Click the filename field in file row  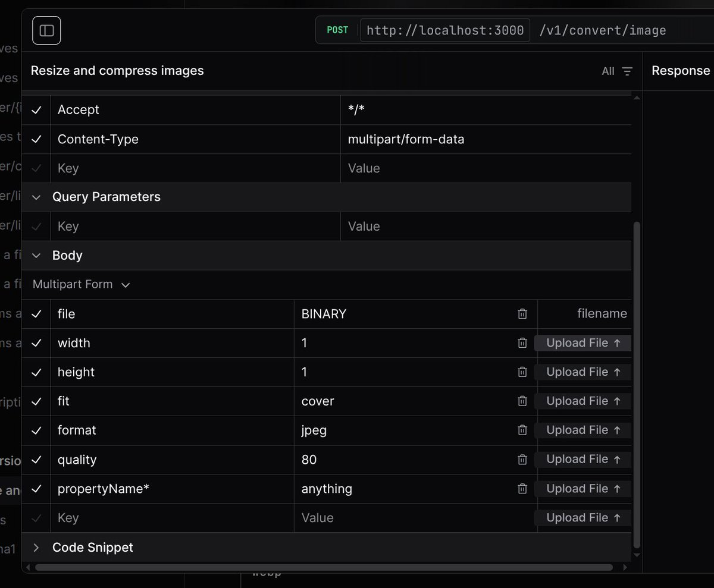click(584, 314)
